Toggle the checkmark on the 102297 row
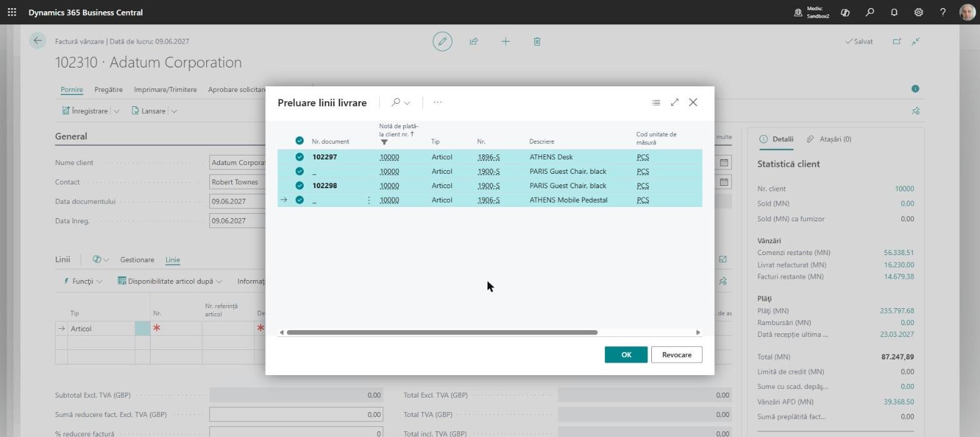This screenshot has height=437, width=980. tap(299, 157)
